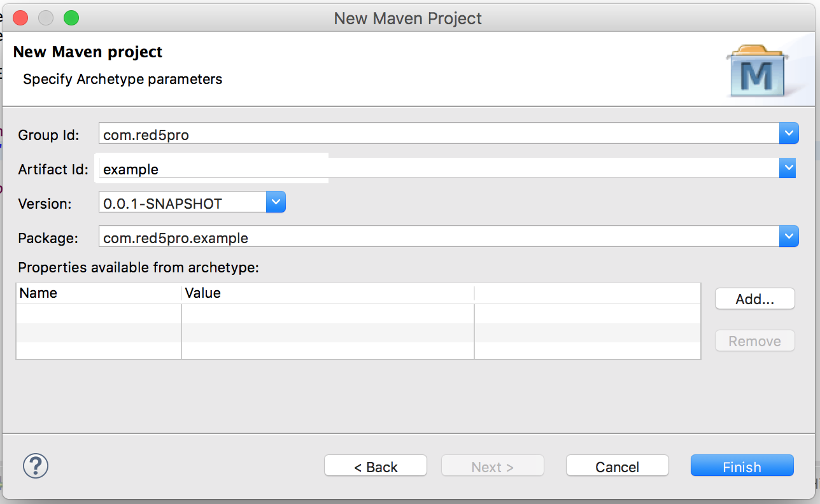Cancel the New Maven Project wizard
820x504 pixels.
click(x=618, y=466)
